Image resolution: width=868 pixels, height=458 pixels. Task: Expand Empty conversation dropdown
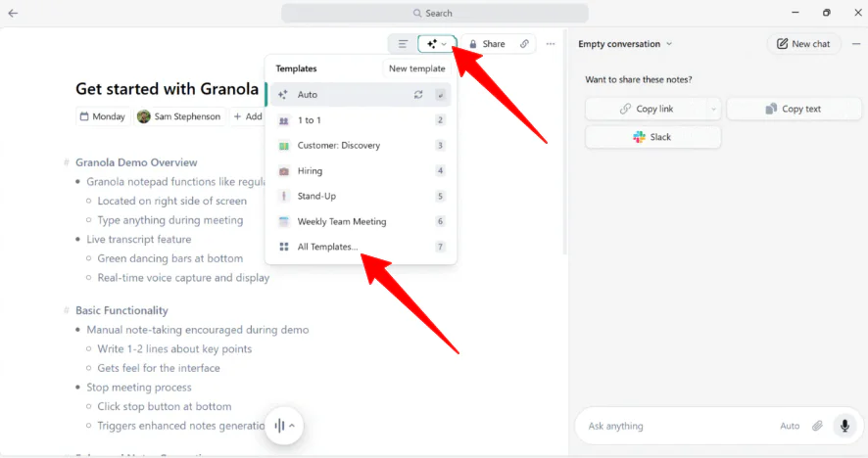point(625,44)
